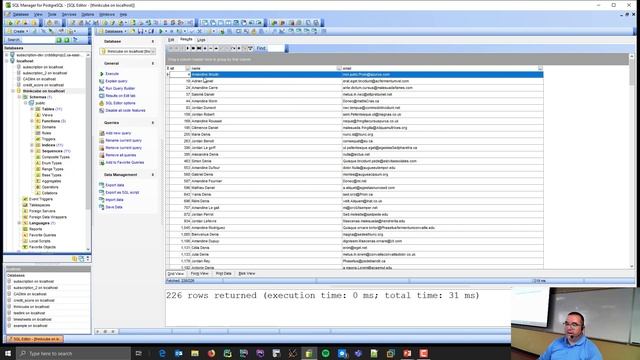This screenshot has height=360, width=640.
Task: Click the Results on Edit tab link
Action: point(120,96)
